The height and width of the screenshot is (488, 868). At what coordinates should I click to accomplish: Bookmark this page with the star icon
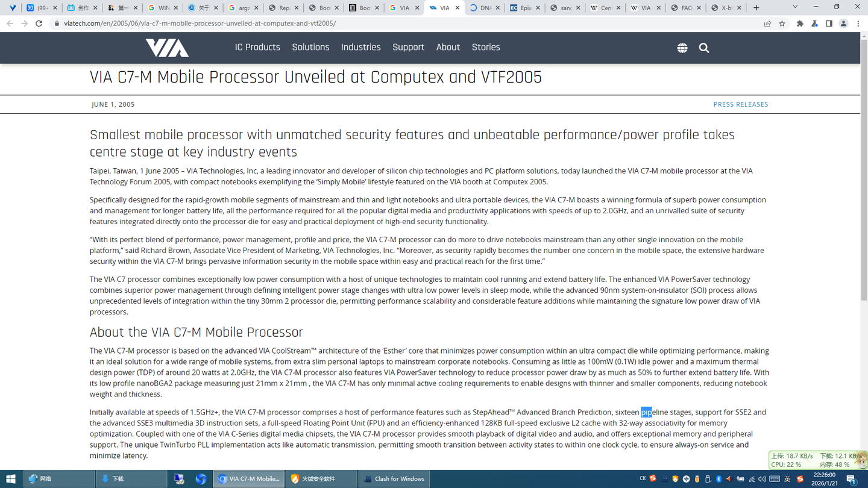782,23
